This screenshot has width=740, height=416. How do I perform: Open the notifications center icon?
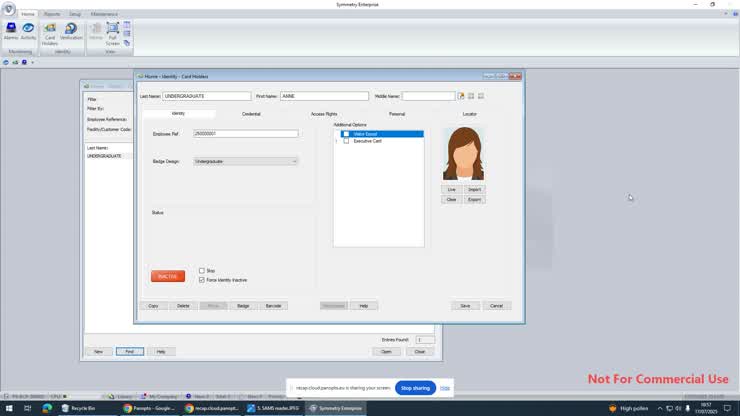pyautogui.click(x=727, y=408)
